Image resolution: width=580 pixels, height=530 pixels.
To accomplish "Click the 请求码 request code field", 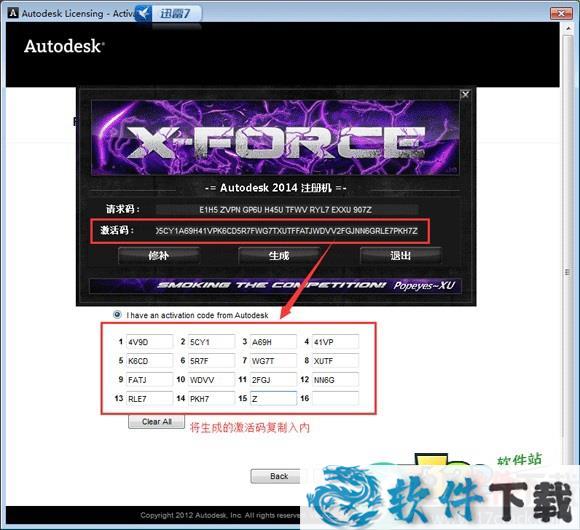I will pyautogui.click(x=287, y=210).
